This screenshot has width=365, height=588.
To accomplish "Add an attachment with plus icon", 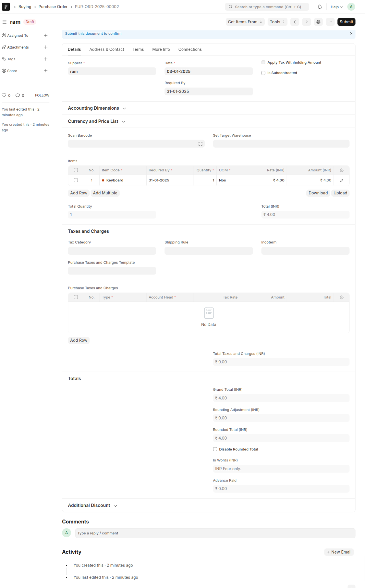I will [x=46, y=47].
